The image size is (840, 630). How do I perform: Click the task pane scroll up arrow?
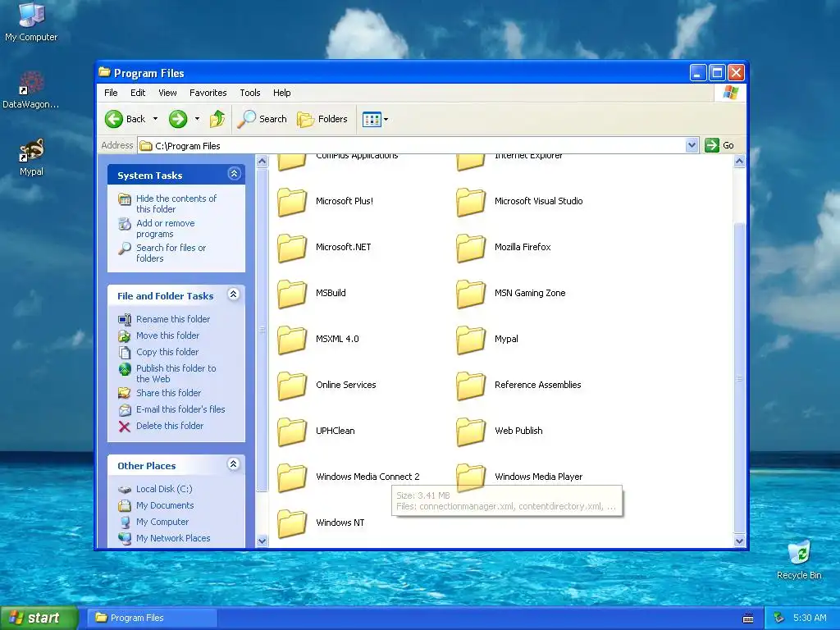pos(262,162)
